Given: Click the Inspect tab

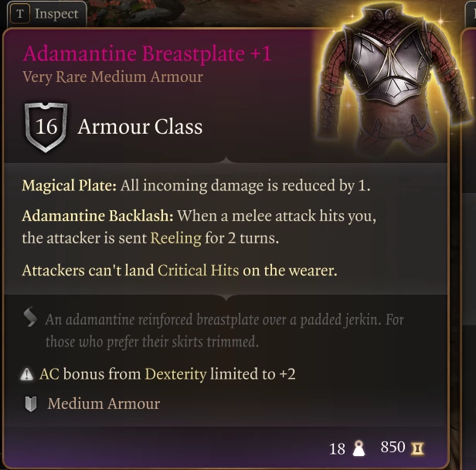Looking at the screenshot, I should tap(46, 14).
